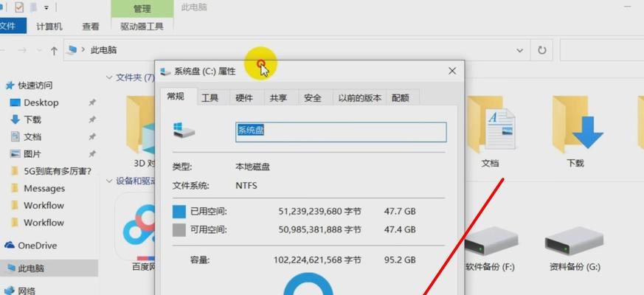The height and width of the screenshot is (295, 644).
Task: Switch to 配额 tab in properties
Action: click(401, 98)
